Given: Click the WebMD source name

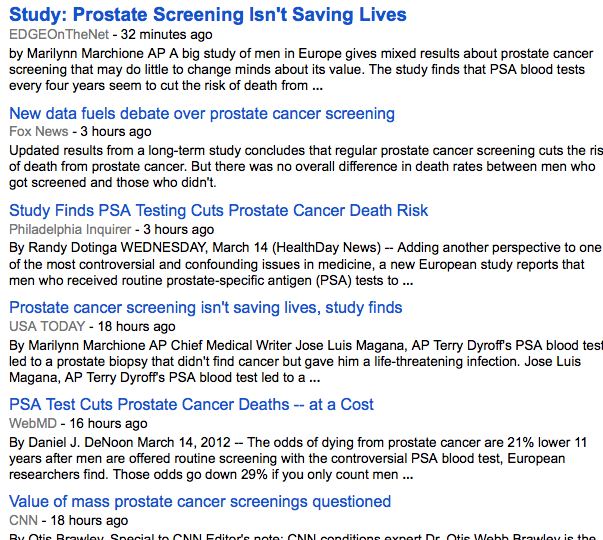Looking at the screenshot, I should pos(32,422).
